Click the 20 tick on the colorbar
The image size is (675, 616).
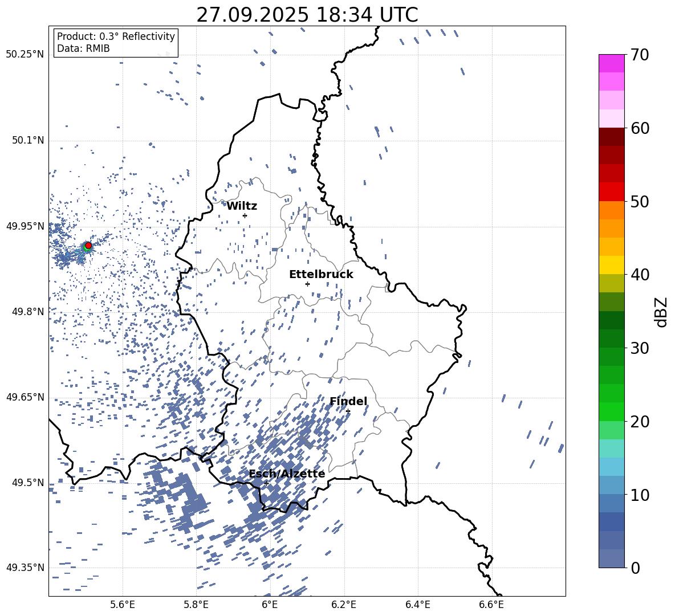tap(640, 422)
